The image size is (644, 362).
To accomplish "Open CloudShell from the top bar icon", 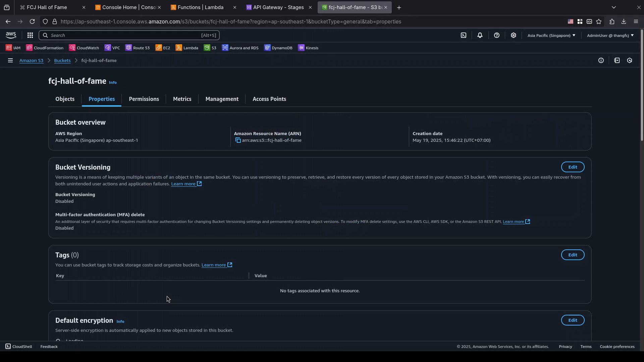I will 464,35.
